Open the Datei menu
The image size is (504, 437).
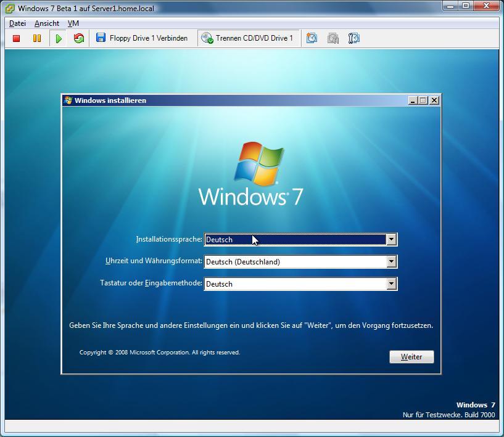click(17, 23)
